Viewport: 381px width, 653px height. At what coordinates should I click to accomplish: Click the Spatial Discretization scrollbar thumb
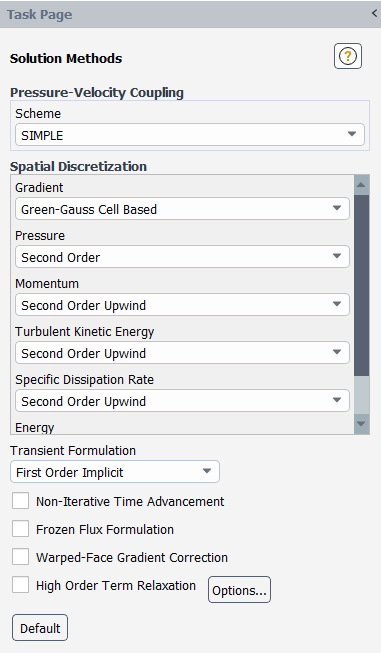tap(361, 286)
